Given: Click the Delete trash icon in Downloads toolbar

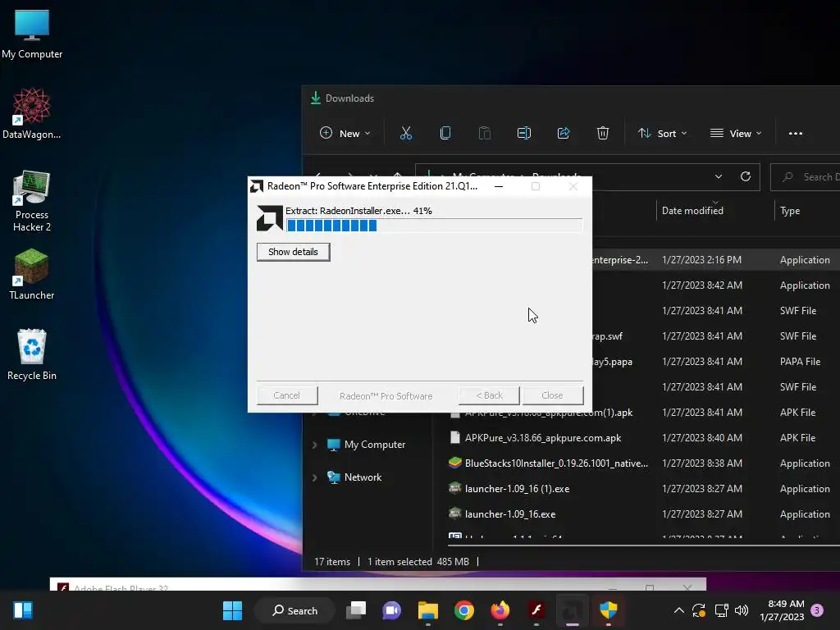Looking at the screenshot, I should [603, 134].
